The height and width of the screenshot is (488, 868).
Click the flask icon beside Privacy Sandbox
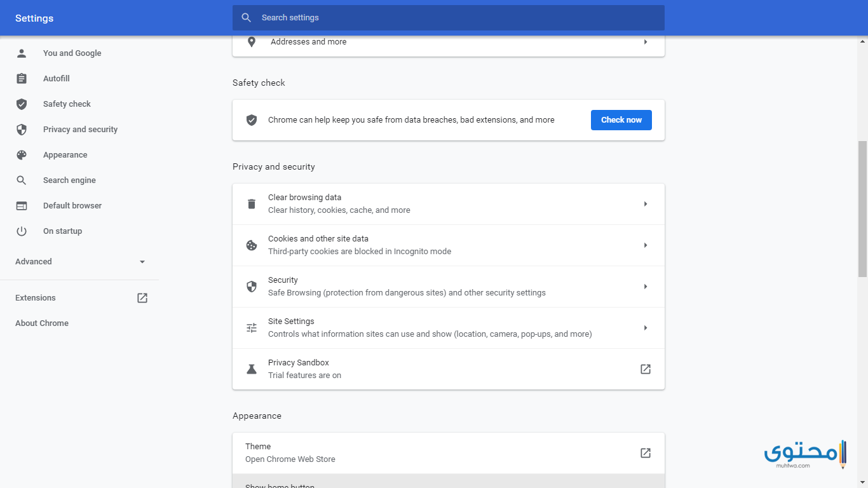tap(252, 369)
